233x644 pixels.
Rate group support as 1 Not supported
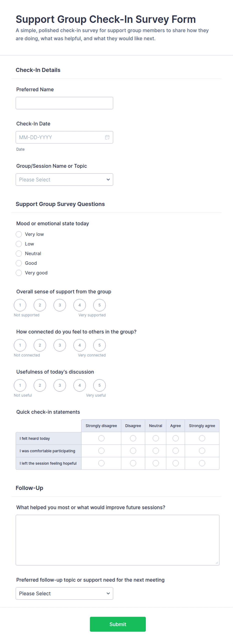point(20,305)
